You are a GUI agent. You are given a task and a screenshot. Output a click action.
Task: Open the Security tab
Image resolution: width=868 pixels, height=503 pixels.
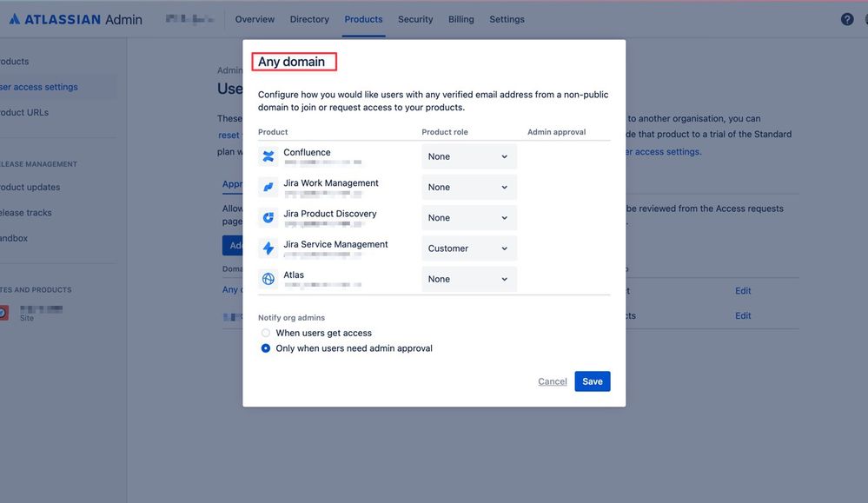tap(415, 19)
